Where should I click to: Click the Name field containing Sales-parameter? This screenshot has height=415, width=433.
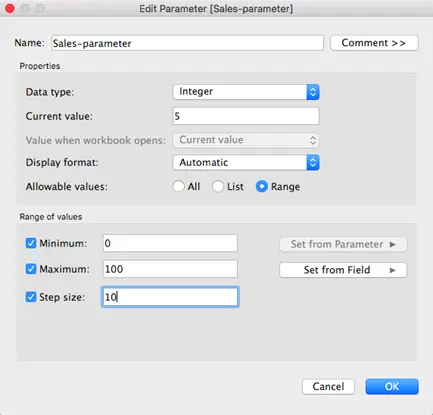coord(187,43)
